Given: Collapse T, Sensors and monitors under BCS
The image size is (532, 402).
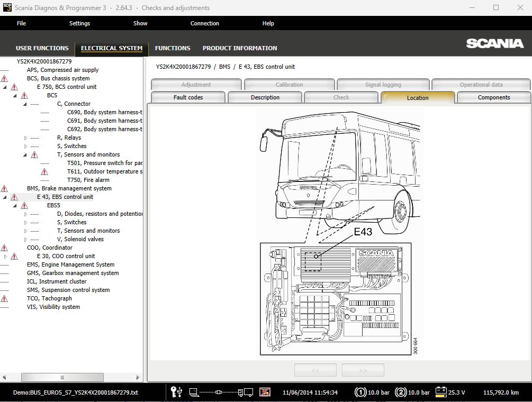Looking at the screenshot, I should [x=25, y=155].
